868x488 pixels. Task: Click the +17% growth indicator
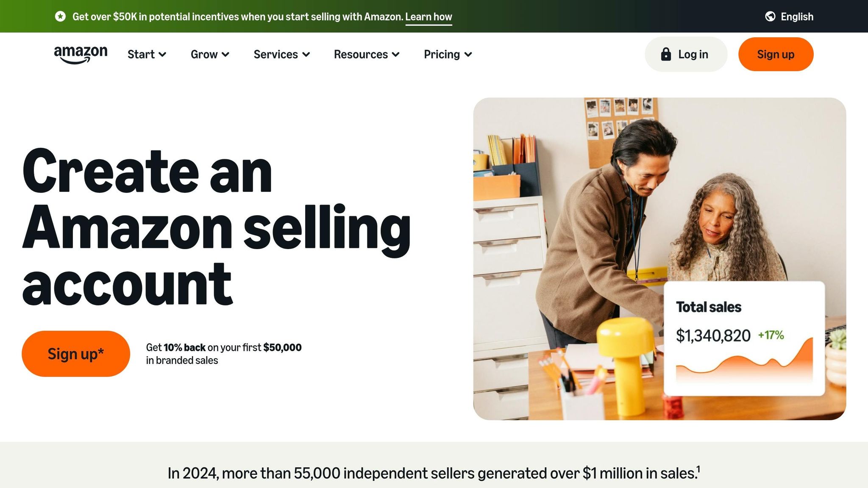point(771,335)
